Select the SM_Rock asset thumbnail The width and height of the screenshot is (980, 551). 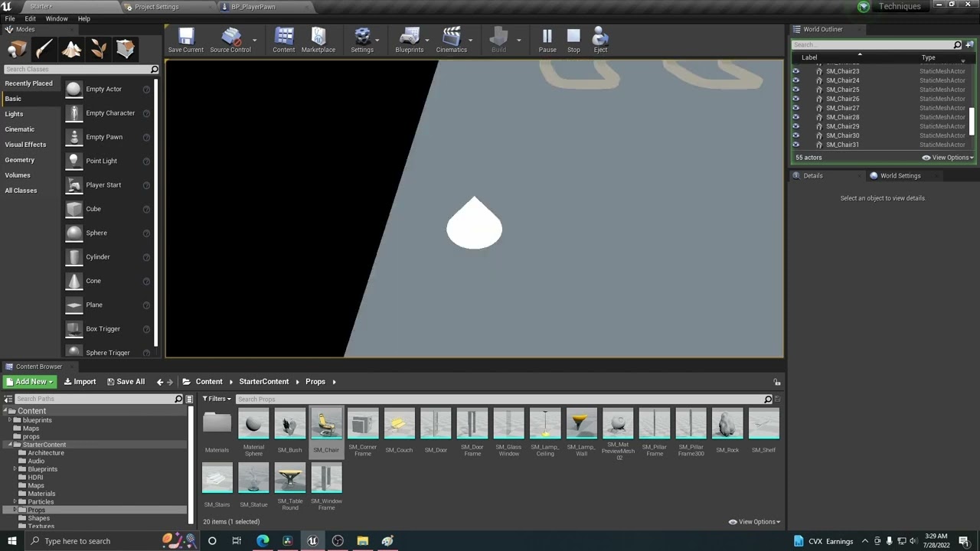pos(727,425)
